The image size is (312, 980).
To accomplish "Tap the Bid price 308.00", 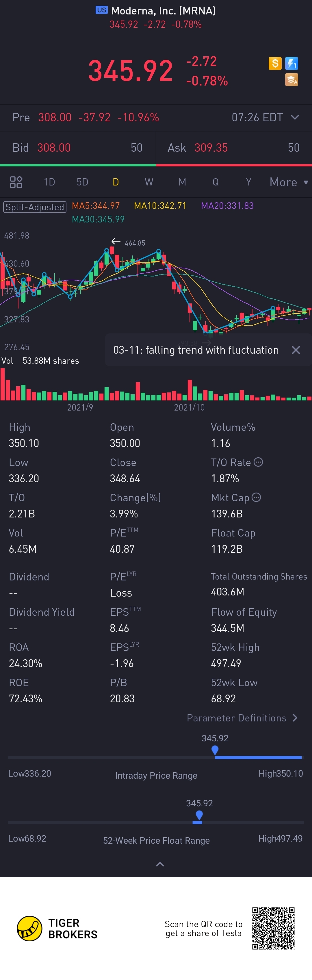I will tap(54, 148).
